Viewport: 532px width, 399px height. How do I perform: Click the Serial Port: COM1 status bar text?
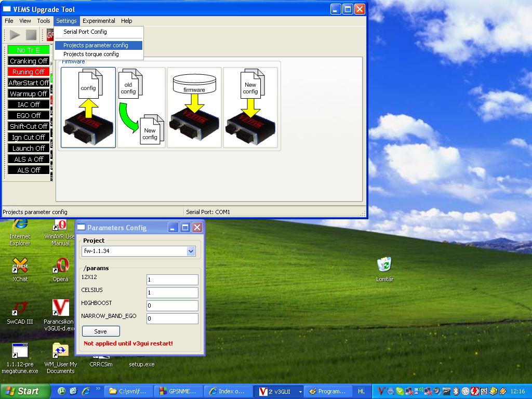coord(208,212)
